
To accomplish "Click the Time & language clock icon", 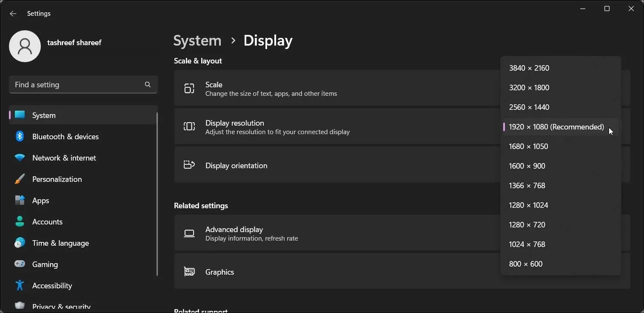I will coord(20,243).
